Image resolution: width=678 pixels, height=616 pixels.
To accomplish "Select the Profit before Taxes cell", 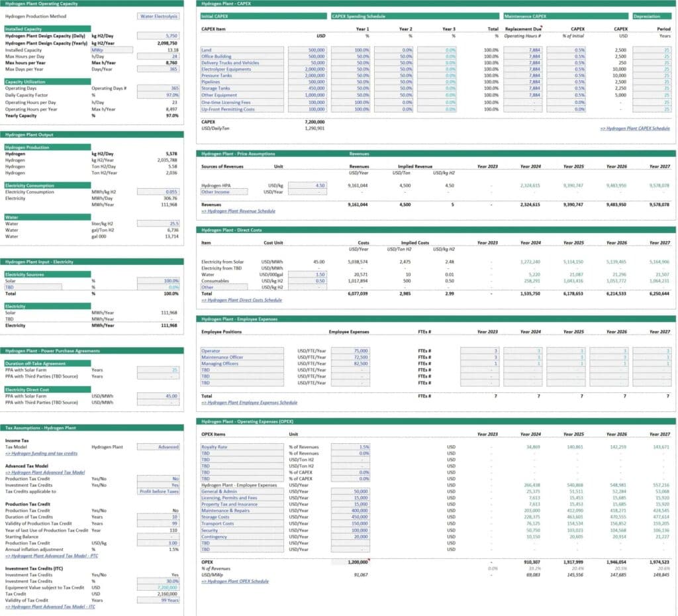I will (158, 491).
